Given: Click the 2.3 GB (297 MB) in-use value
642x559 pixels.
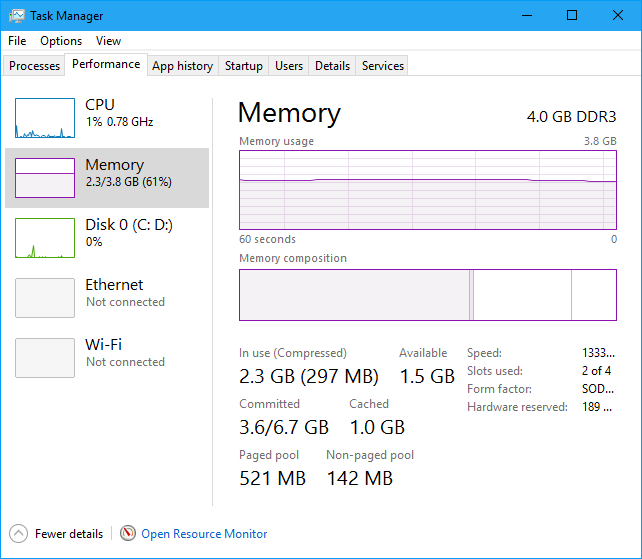Looking at the screenshot, I should click(309, 376).
